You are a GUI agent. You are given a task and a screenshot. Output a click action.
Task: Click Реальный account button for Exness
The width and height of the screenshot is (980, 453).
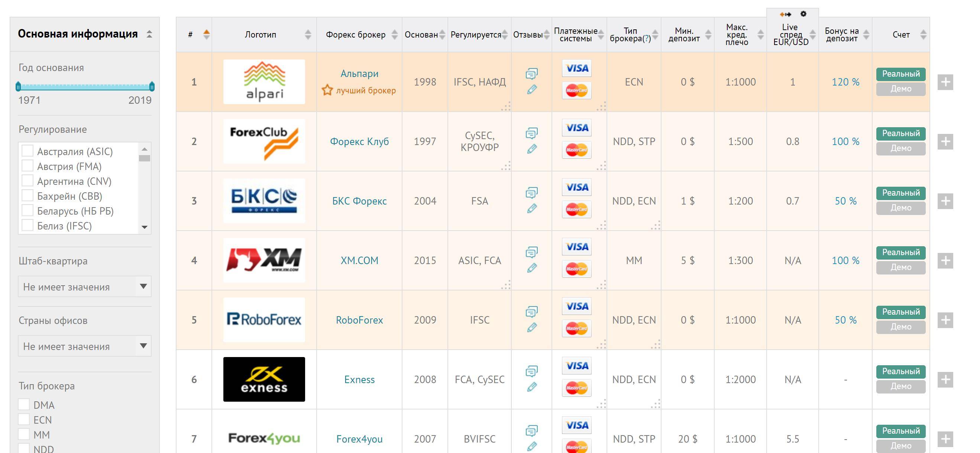pos(901,372)
